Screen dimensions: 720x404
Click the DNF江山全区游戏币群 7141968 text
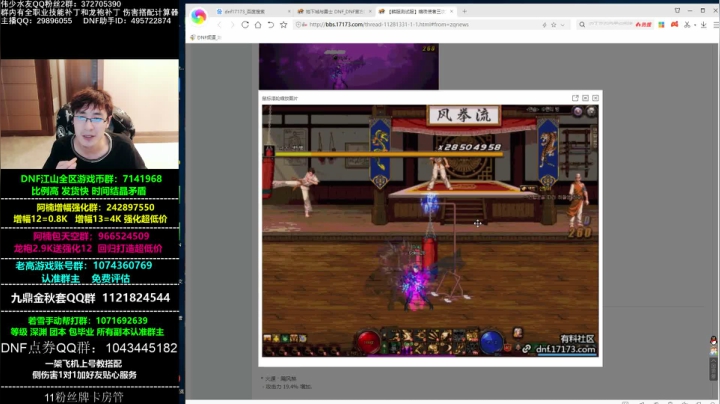(91, 179)
